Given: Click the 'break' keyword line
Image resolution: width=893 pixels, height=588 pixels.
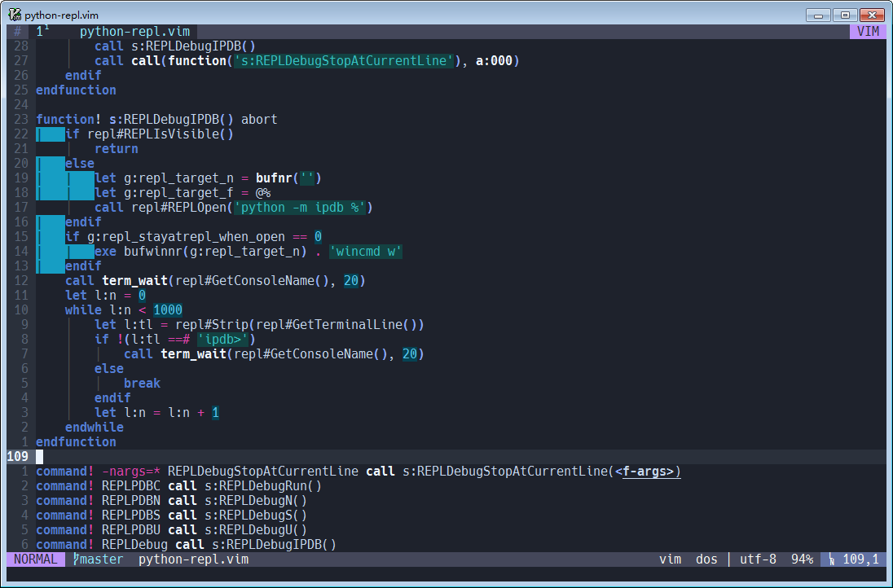Looking at the screenshot, I should click(x=142, y=383).
